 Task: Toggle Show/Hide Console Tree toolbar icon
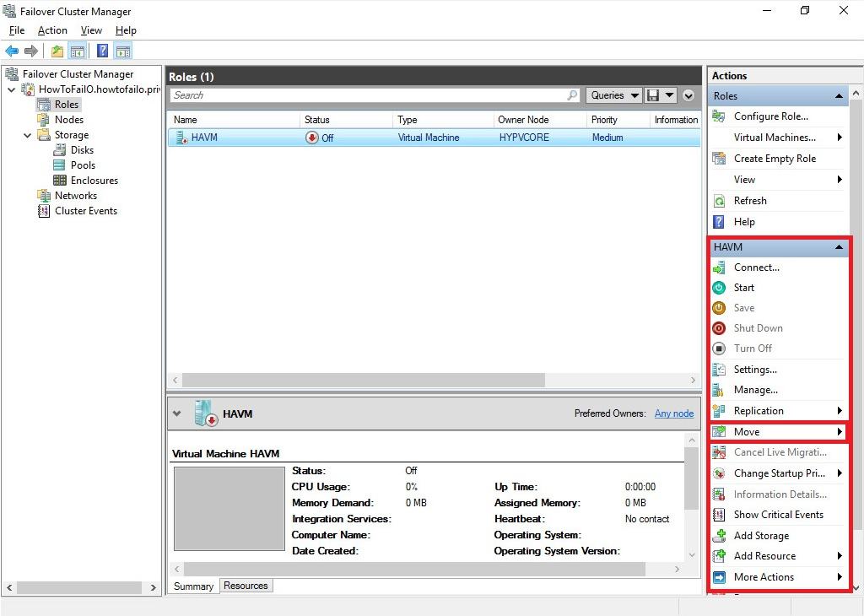(x=77, y=51)
